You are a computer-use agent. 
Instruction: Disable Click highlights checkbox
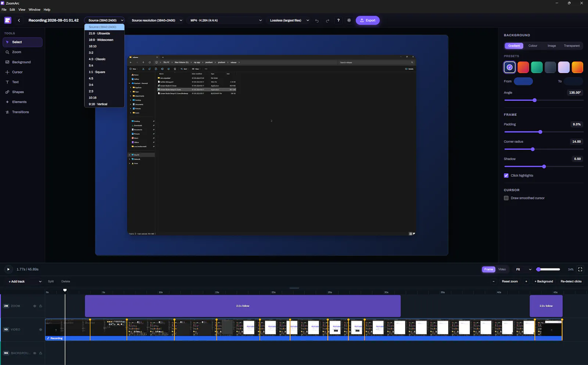pyautogui.click(x=506, y=176)
